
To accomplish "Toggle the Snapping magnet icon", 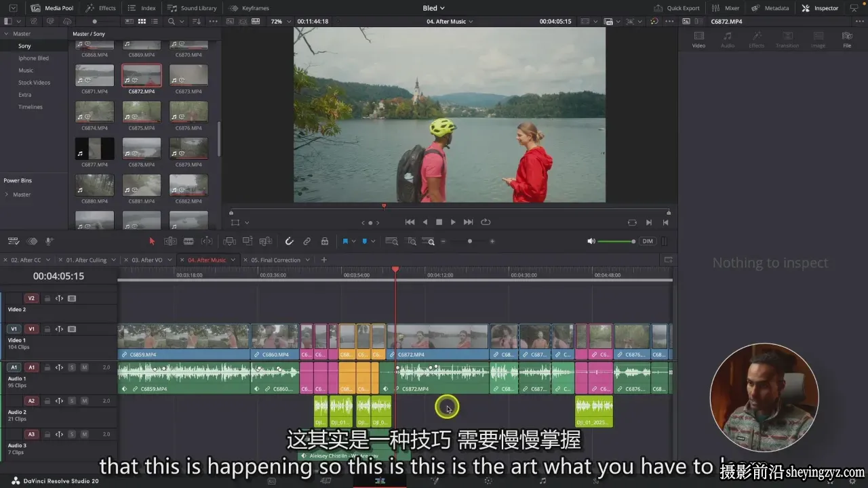I will click(289, 241).
